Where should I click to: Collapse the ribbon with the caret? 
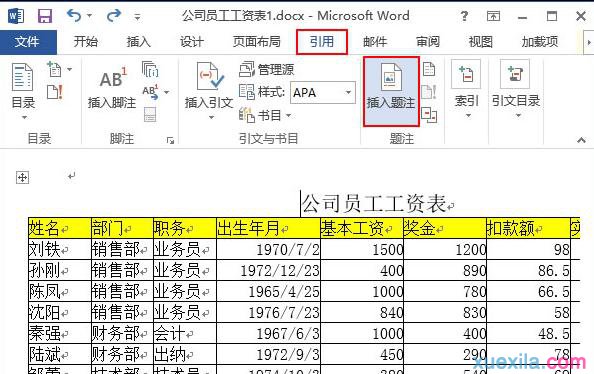[x=581, y=140]
